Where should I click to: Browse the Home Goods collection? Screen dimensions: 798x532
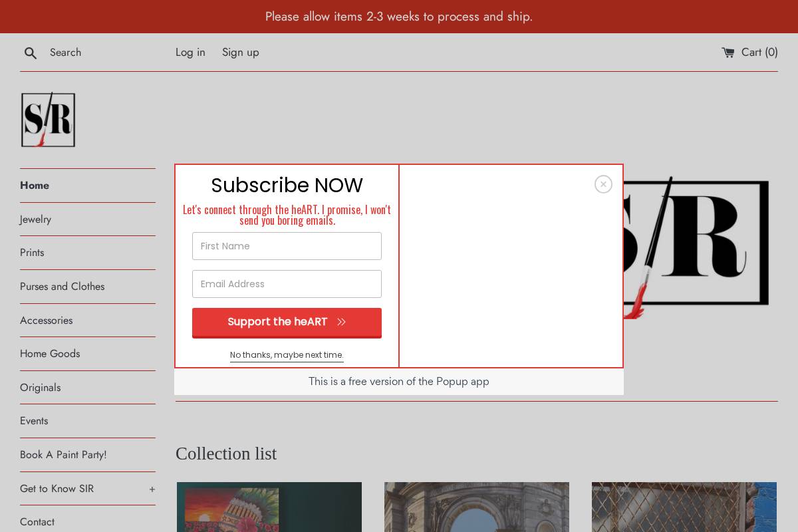(x=50, y=354)
